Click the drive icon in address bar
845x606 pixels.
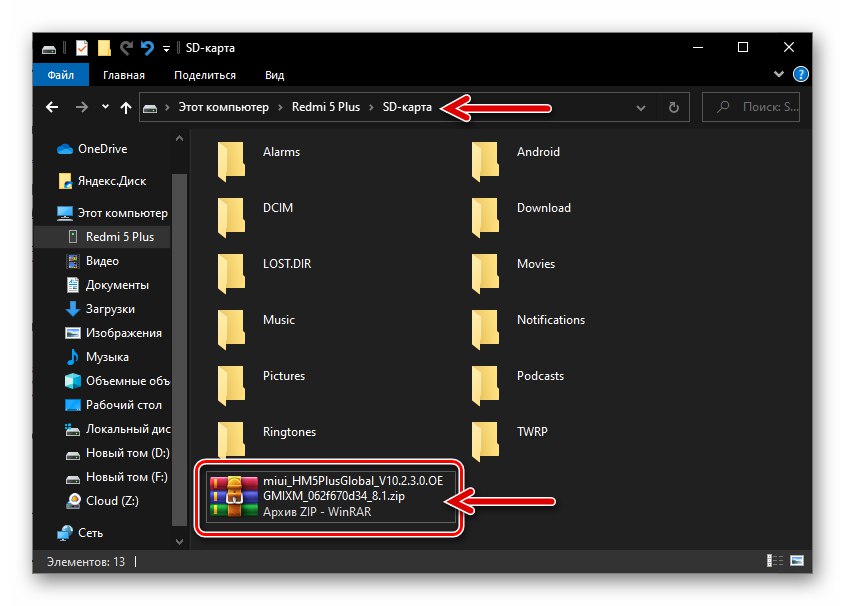(150, 108)
